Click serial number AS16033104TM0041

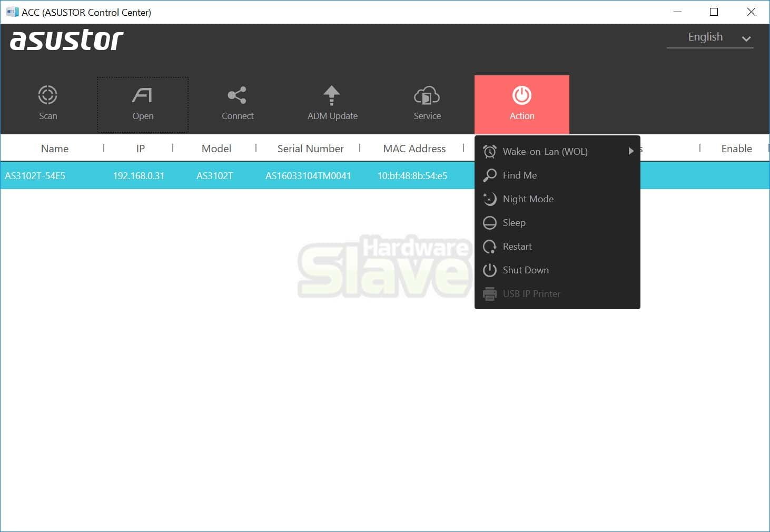pos(308,176)
